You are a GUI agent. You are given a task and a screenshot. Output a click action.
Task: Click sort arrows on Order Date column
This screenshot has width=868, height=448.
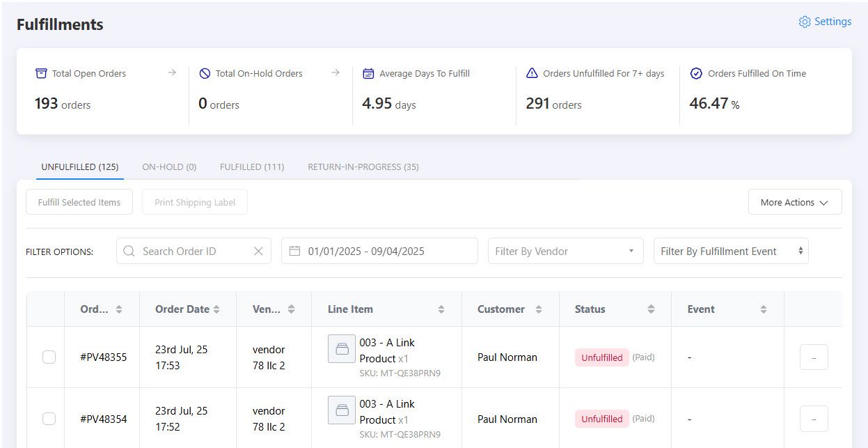216,309
